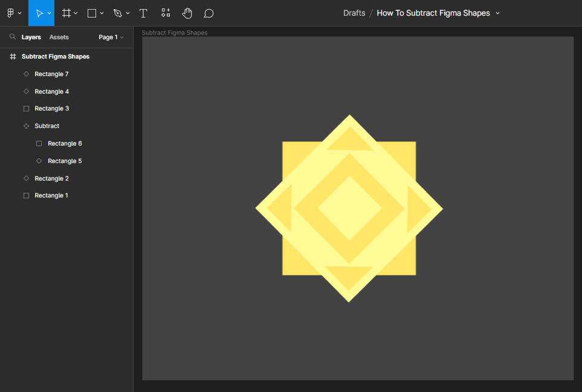Select the Text tool
This screenshot has width=582, height=392.
coord(143,13)
